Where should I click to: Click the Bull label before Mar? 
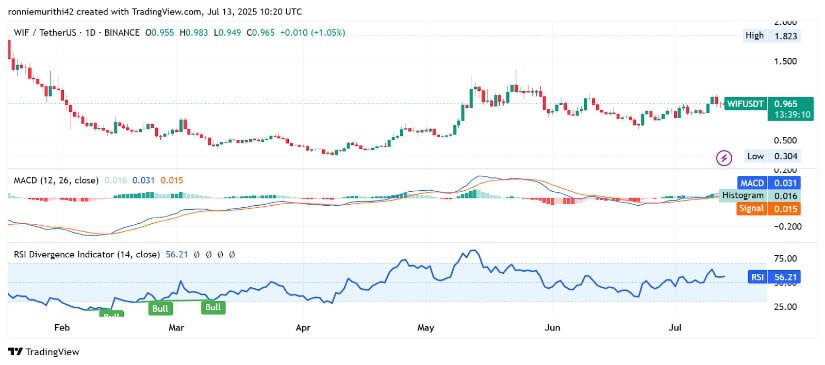click(x=159, y=309)
